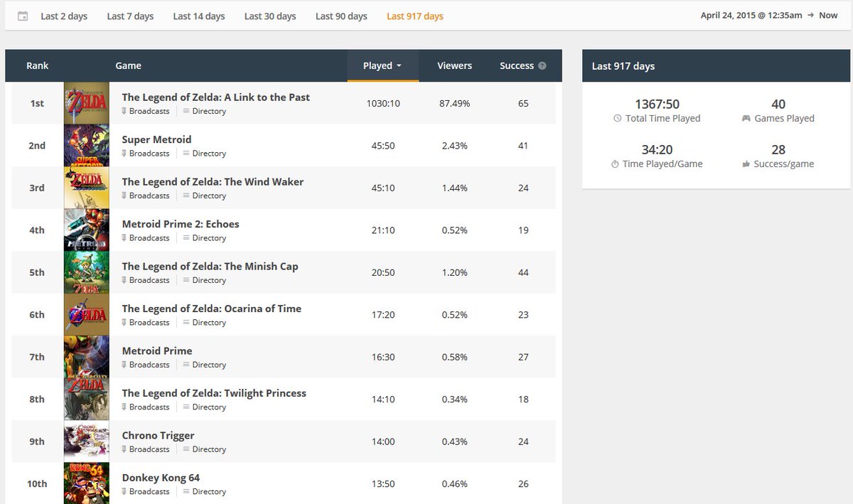Open Broadcasts for Twilight Princess
Viewport: 853px width, 504px height.
click(146, 407)
